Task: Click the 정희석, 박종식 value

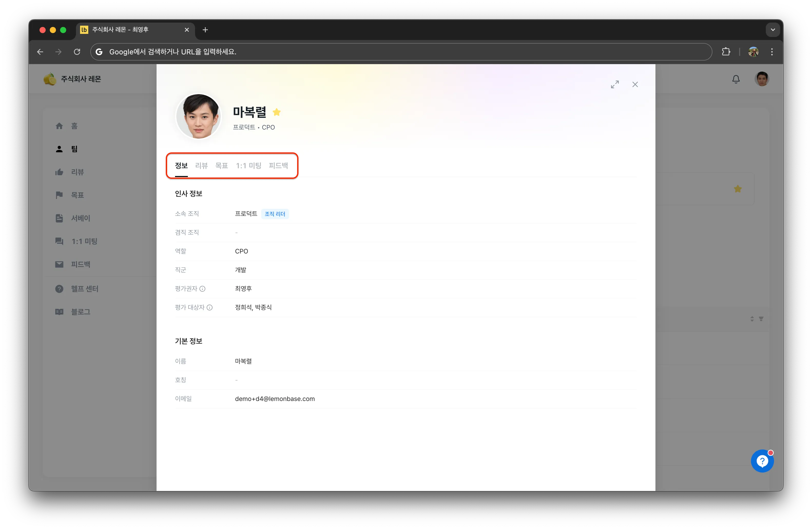Action: point(253,307)
